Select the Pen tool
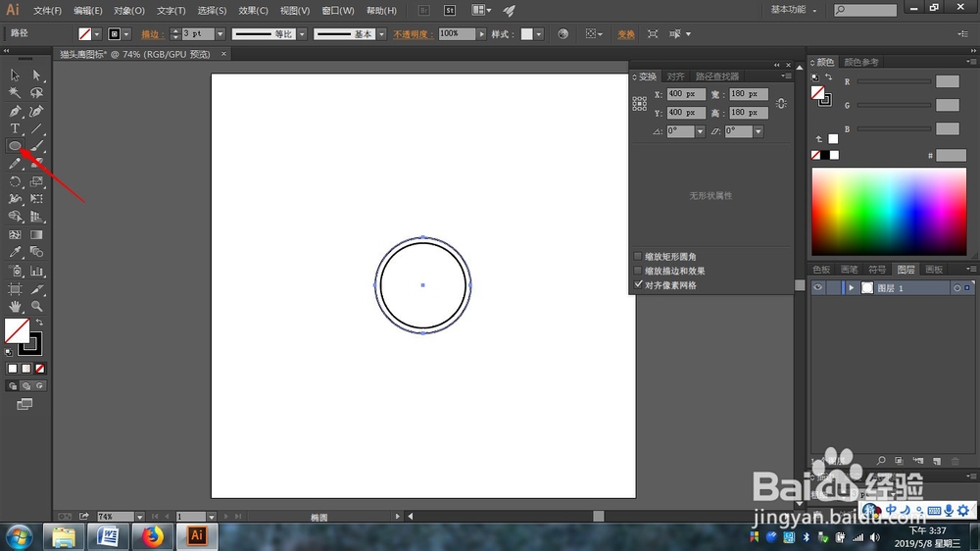Image resolution: width=980 pixels, height=551 pixels. [x=15, y=112]
